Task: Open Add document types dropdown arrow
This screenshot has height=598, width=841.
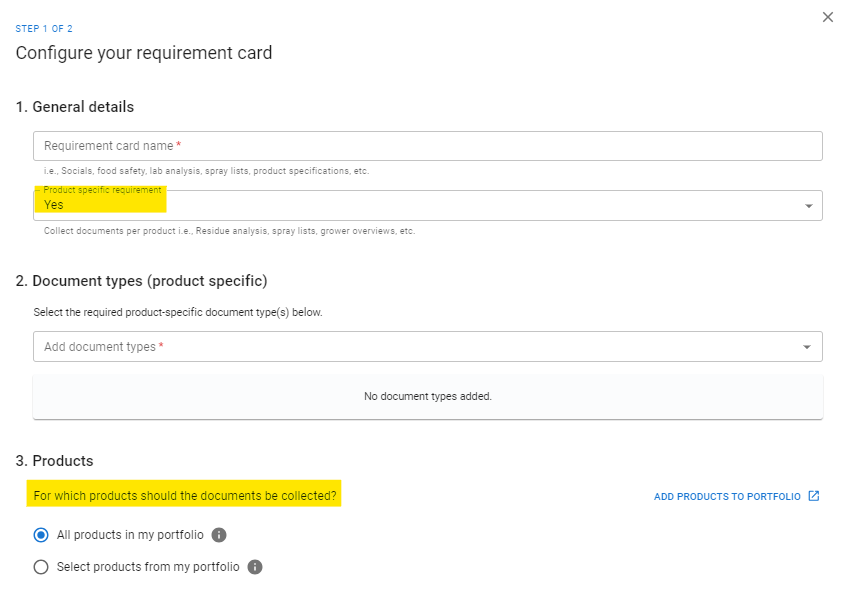Action: coord(807,347)
